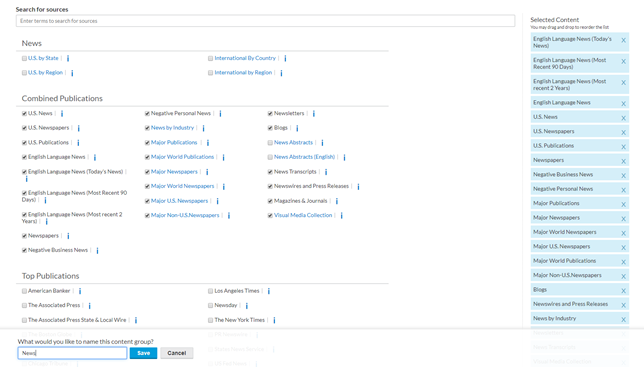Uncheck the English Language News checkbox

(x=24, y=157)
